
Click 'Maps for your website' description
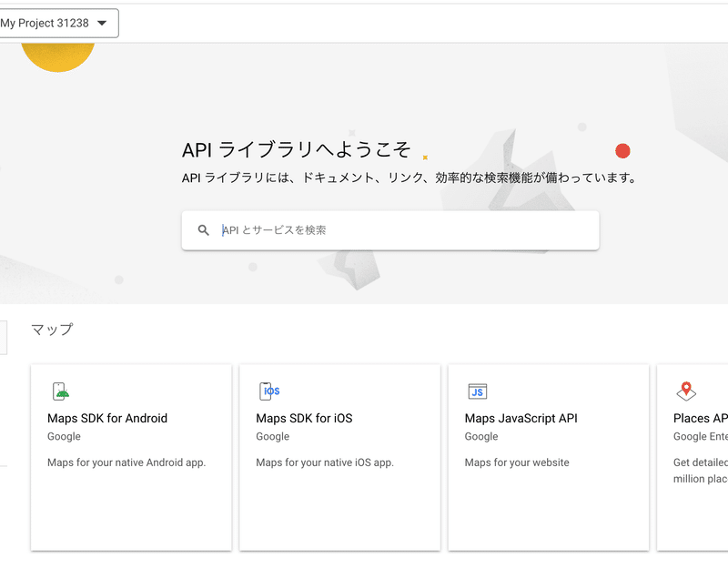517,462
